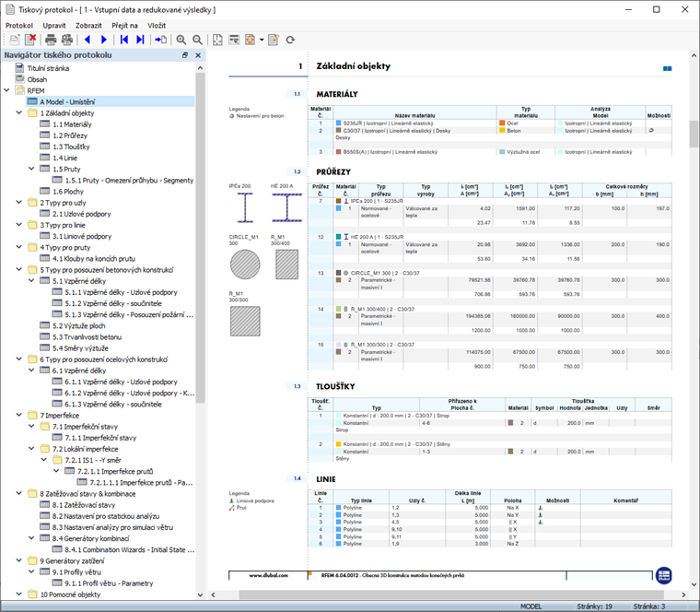This screenshot has height=612, width=700.
Task: Collapse the '7 Imperfekce' folder
Action: coord(19,416)
